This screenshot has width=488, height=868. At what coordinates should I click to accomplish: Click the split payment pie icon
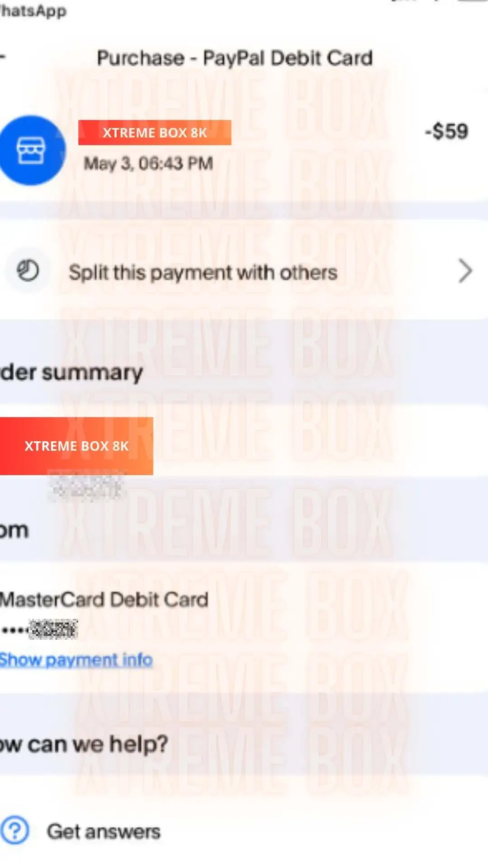[28, 271]
